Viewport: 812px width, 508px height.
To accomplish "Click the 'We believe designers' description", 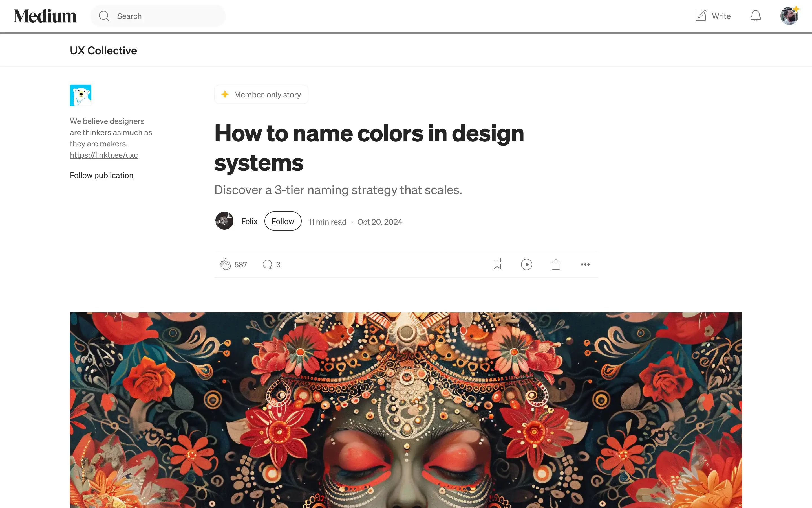I will [x=111, y=132].
